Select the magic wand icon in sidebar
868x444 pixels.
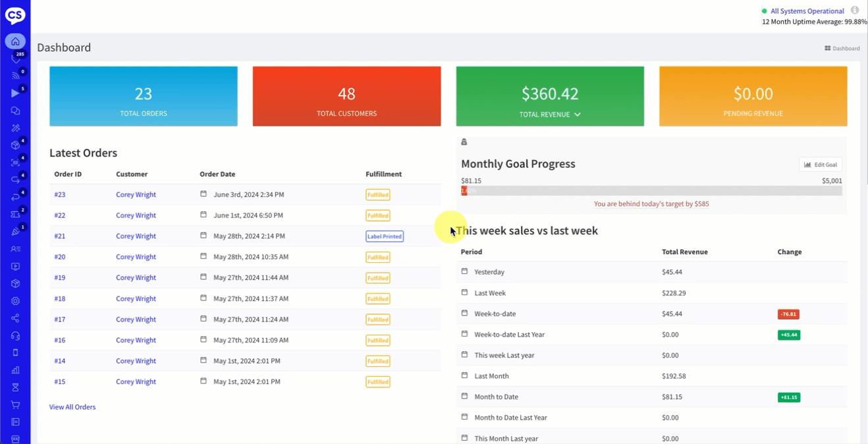pyautogui.click(x=15, y=128)
